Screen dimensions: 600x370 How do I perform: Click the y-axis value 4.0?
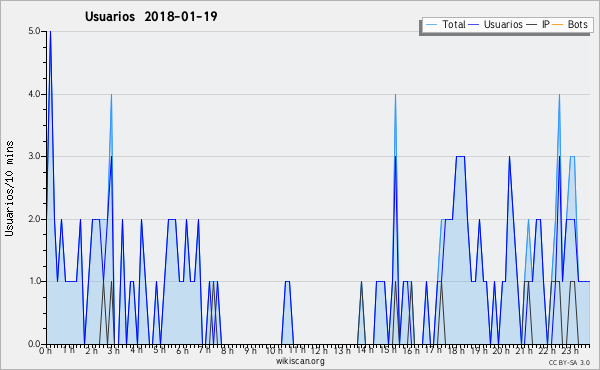pyautogui.click(x=34, y=94)
